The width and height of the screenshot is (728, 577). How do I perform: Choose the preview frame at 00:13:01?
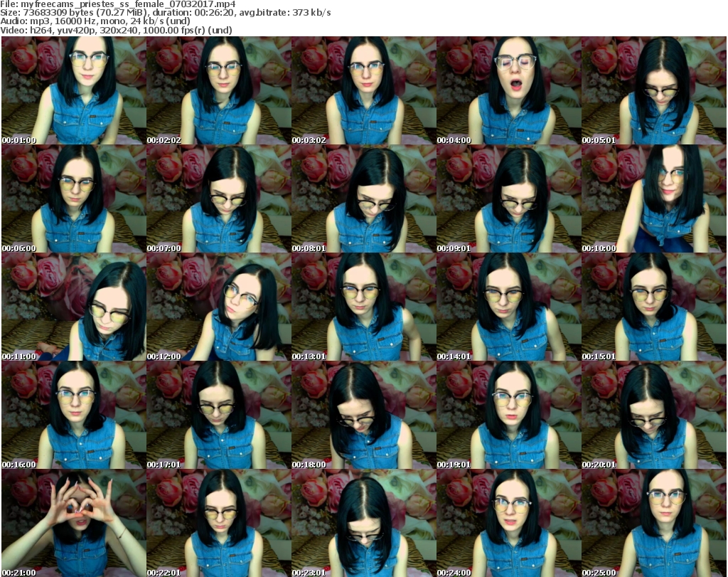pos(364,307)
